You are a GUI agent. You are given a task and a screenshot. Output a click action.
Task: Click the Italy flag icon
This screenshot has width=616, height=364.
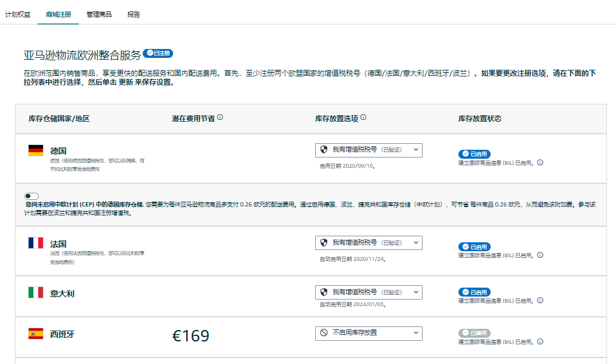pos(37,292)
